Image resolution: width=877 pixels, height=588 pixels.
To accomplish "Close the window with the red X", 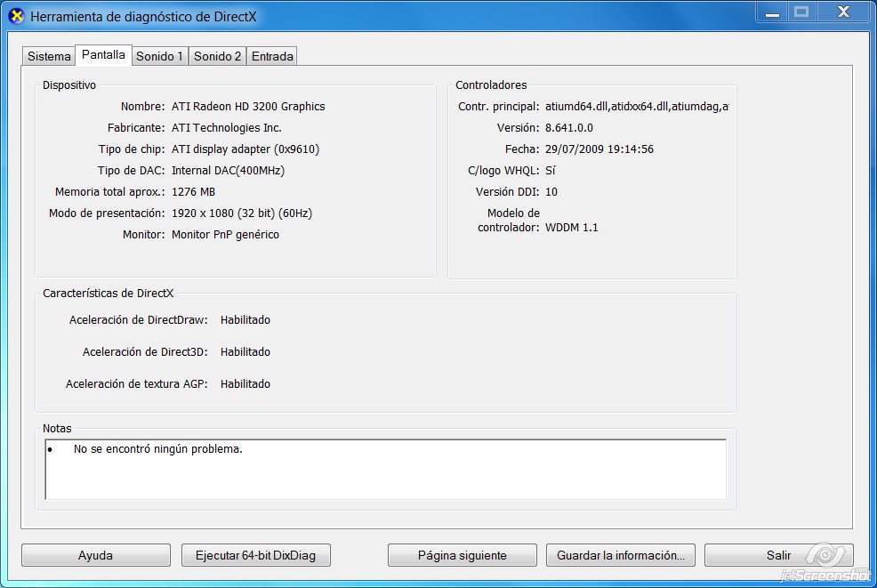I will [841, 12].
